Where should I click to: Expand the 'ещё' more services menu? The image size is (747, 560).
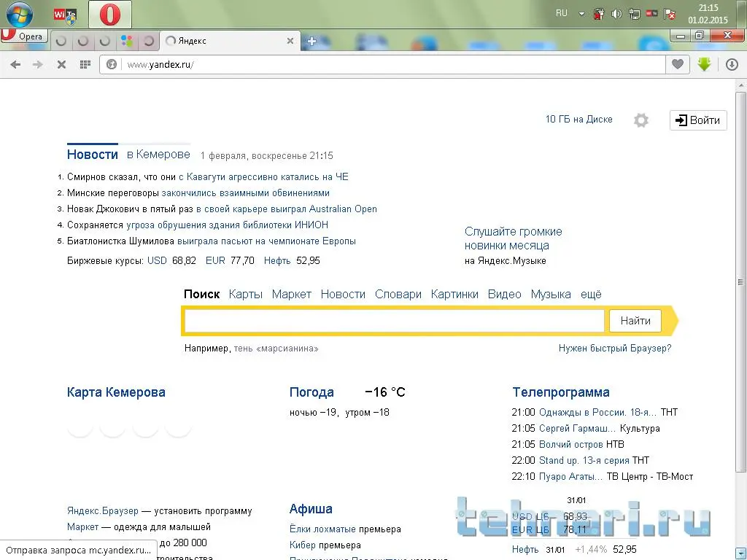(591, 295)
